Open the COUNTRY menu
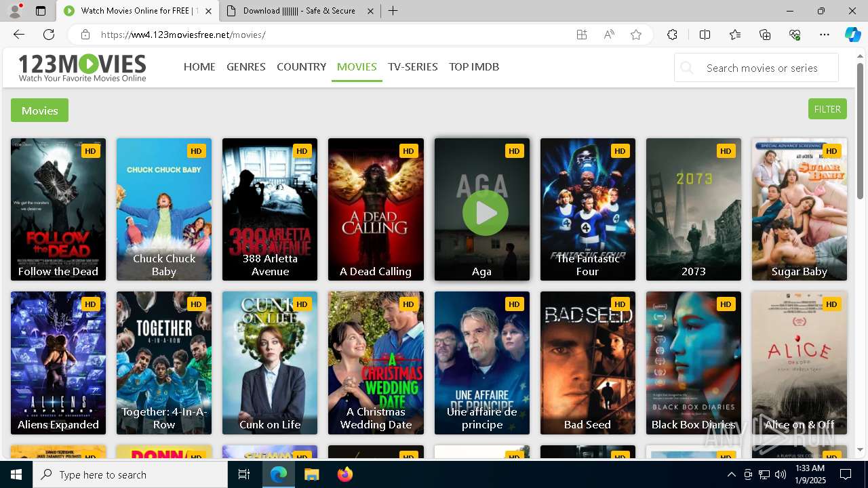The width and height of the screenshot is (868, 488). point(301,66)
